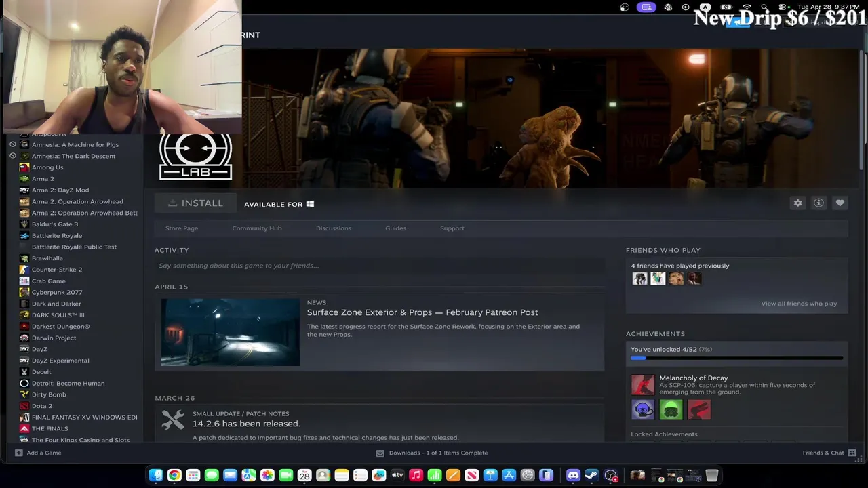Select the green helmet achievement icon
868x488 pixels.
point(671,409)
